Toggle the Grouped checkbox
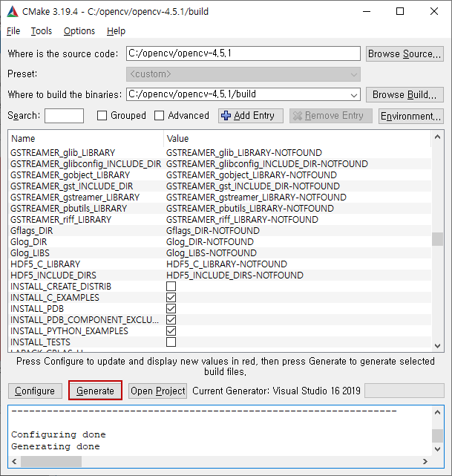The width and height of the screenshot is (452, 476). [102, 116]
